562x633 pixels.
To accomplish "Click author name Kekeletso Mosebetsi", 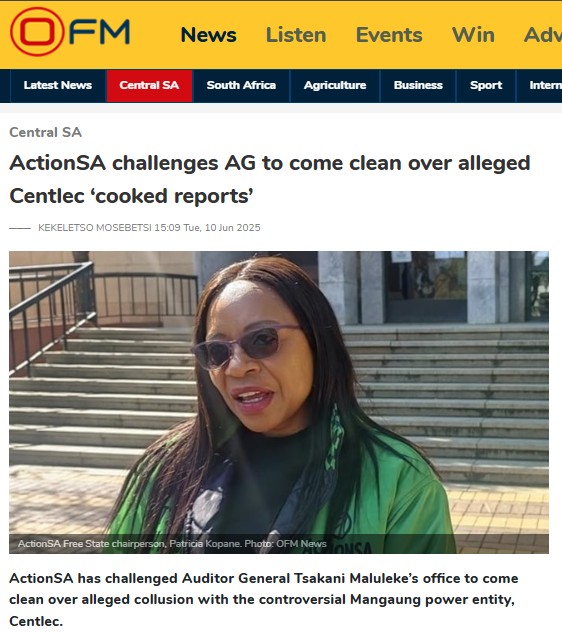I will (x=94, y=228).
